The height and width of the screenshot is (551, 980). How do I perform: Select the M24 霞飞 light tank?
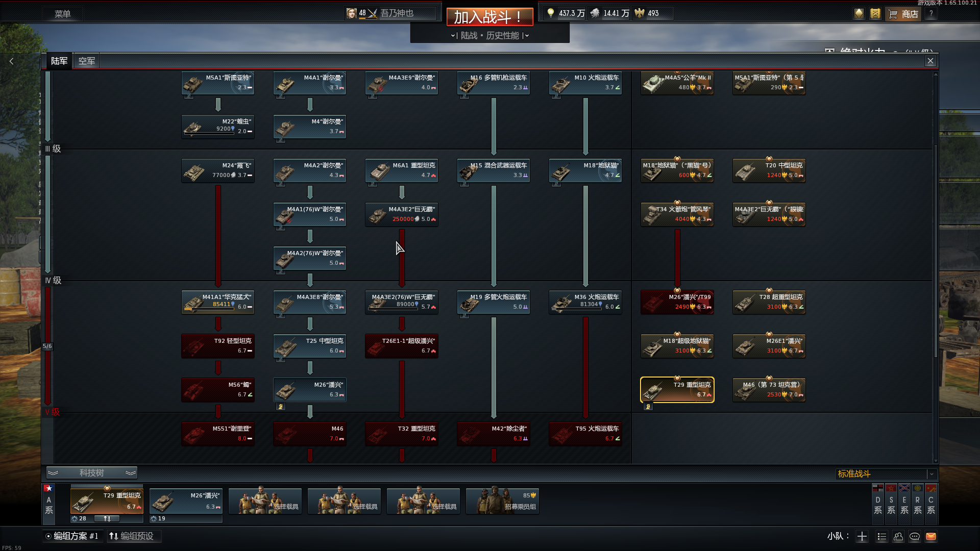click(x=218, y=170)
